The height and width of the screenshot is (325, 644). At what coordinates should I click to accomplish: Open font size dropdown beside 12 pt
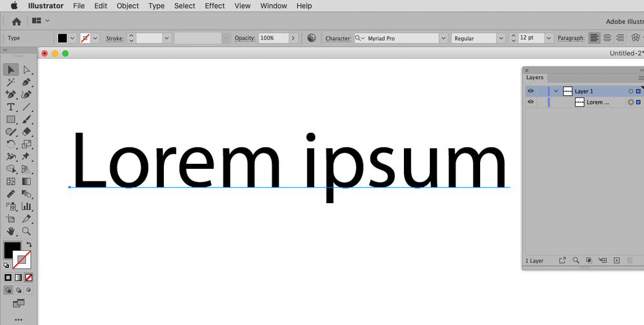(x=549, y=38)
